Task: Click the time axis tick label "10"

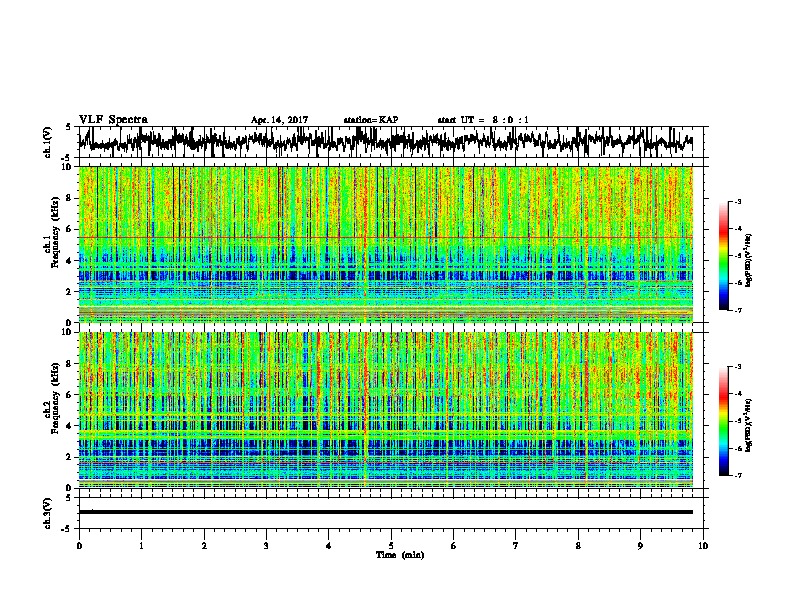Action: click(x=703, y=546)
